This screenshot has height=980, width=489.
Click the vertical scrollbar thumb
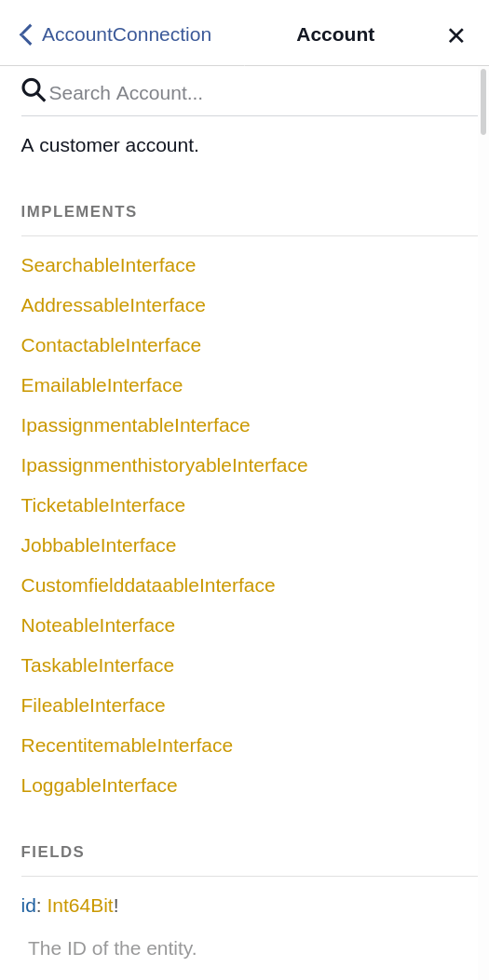(x=482, y=101)
